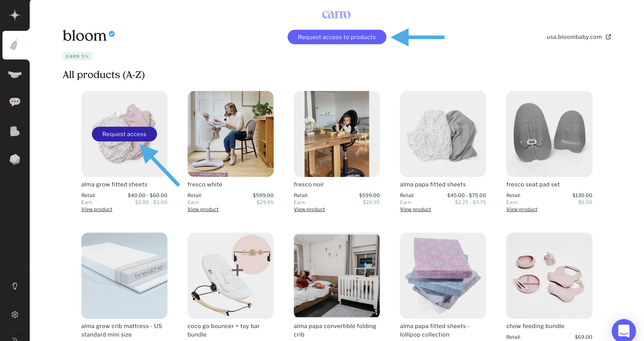Open the settings gear icon
This screenshot has height=341, width=644.
[x=15, y=314]
